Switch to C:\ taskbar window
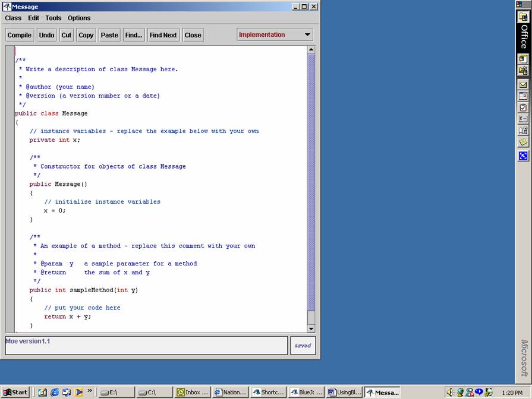532x399 pixels. point(154,392)
